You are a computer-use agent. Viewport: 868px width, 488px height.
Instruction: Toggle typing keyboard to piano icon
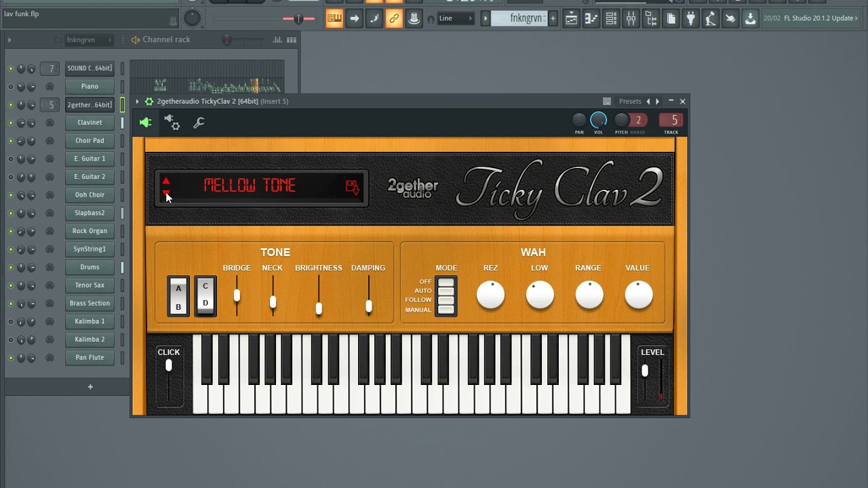(x=334, y=19)
